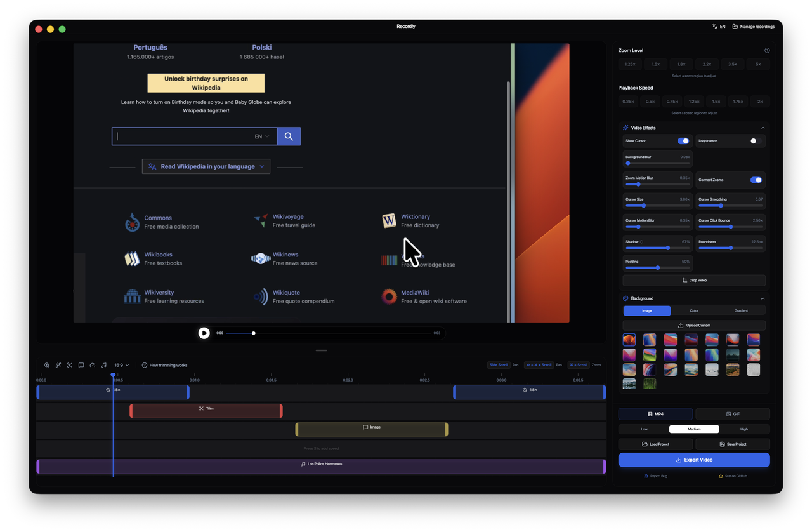Screen dimensions: 812x532
Task: Open the 16:9 aspect ratio dropdown
Action: click(x=121, y=365)
